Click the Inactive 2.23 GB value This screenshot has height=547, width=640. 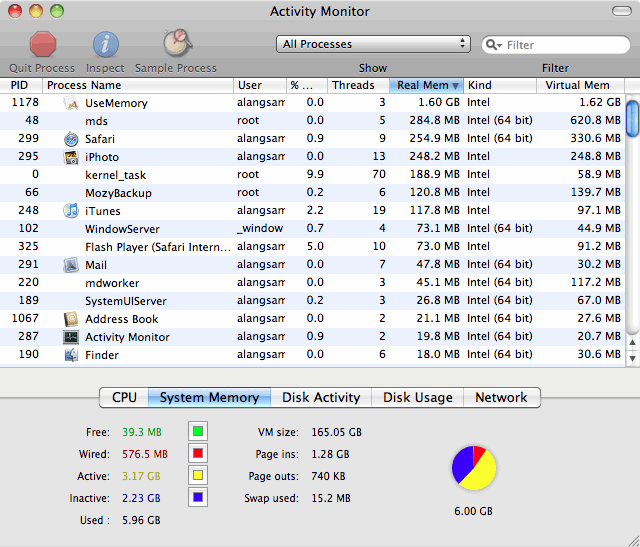tap(141, 498)
